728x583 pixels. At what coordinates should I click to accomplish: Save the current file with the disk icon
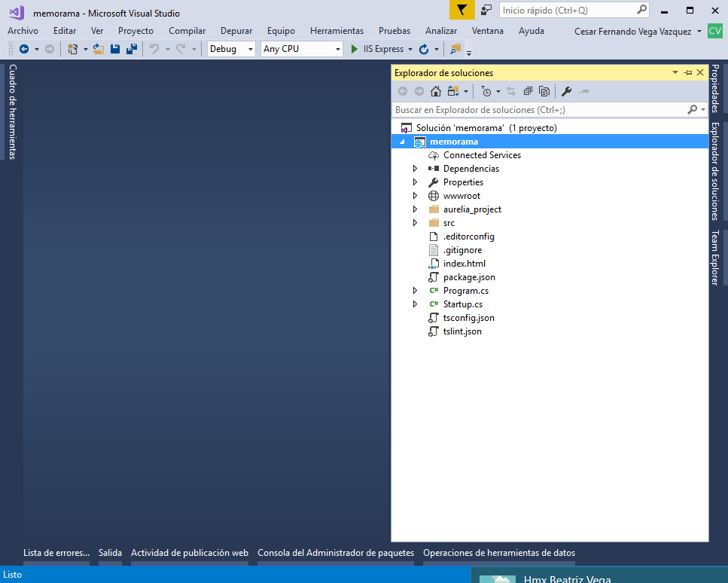click(115, 49)
